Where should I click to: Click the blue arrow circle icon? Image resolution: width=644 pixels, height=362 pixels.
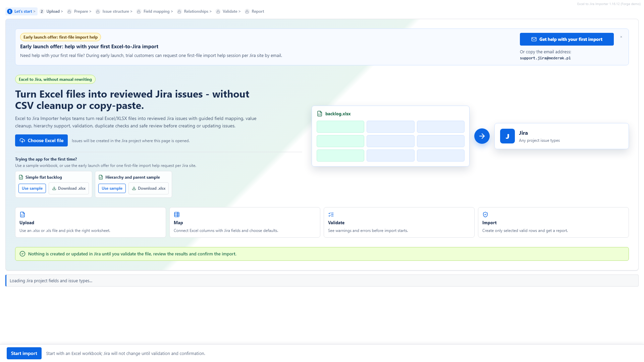click(x=482, y=136)
